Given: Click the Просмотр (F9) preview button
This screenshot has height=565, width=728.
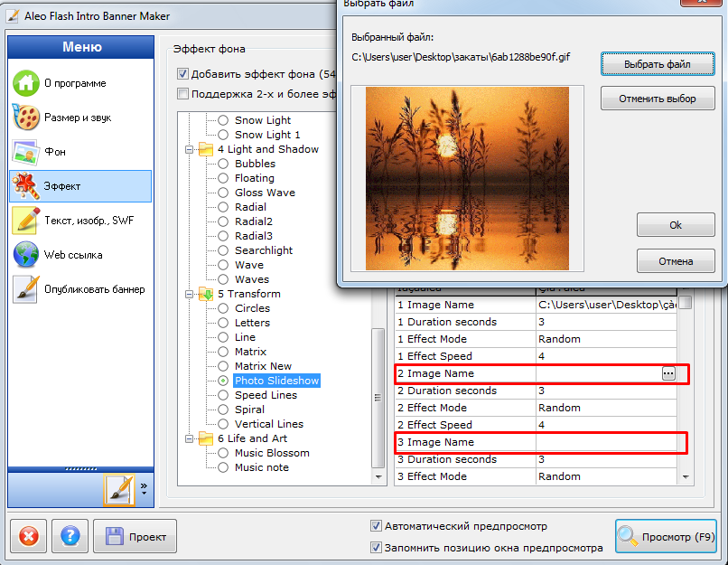Looking at the screenshot, I should pyautogui.click(x=666, y=536).
